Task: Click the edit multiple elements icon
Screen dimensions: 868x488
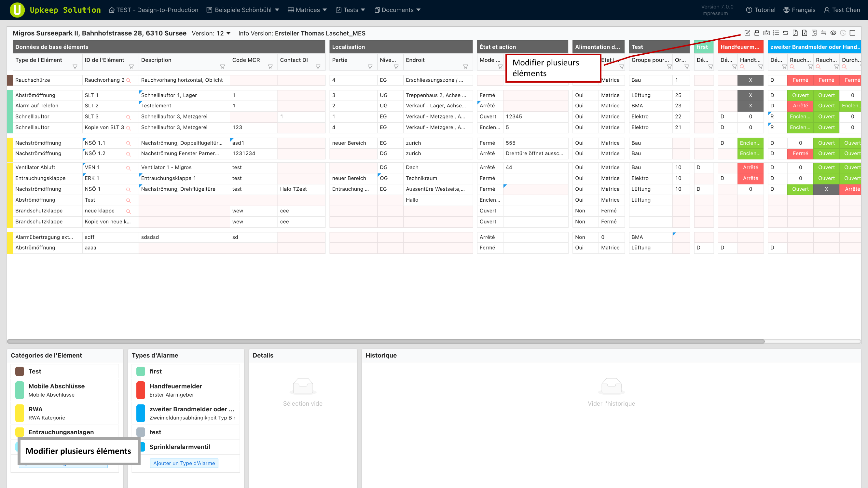Action: [747, 33]
